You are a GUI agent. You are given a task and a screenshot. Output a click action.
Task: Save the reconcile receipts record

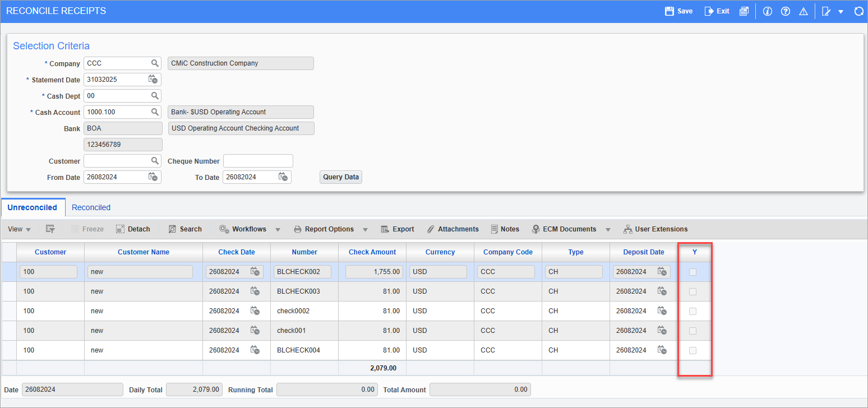[678, 11]
